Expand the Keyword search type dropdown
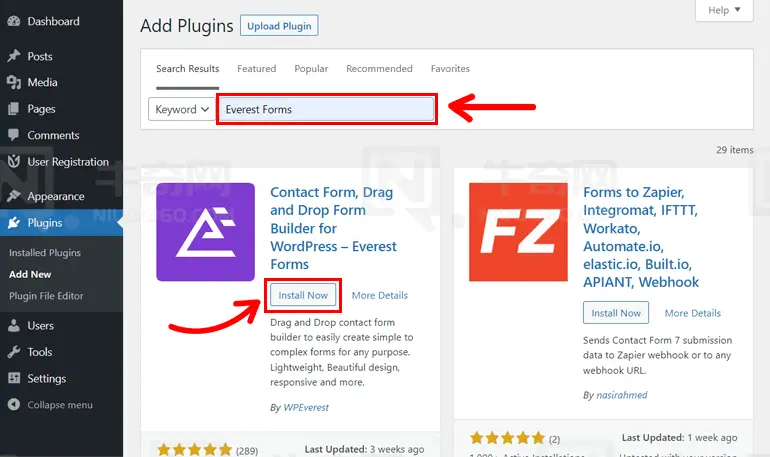Screen dimensions: 770x457 pos(181,109)
